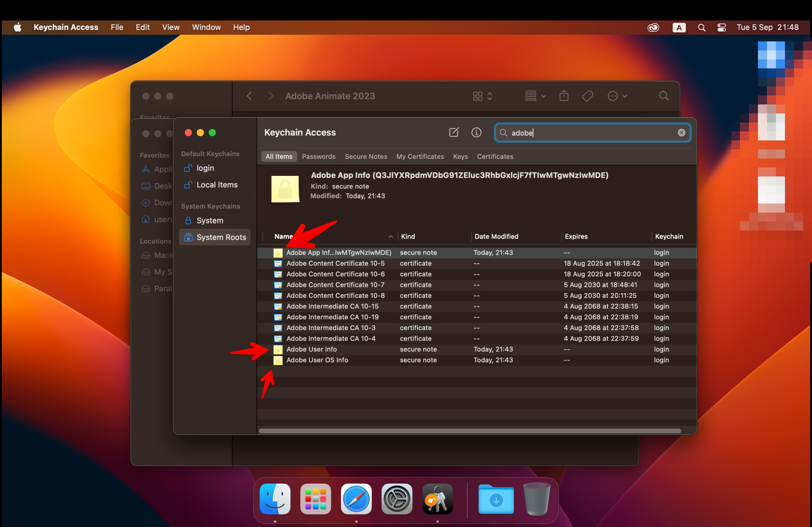Viewport: 812px width, 527px height.
Task: Open Spotlight search from the menu bar
Action: pyautogui.click(x=701, y=27)
